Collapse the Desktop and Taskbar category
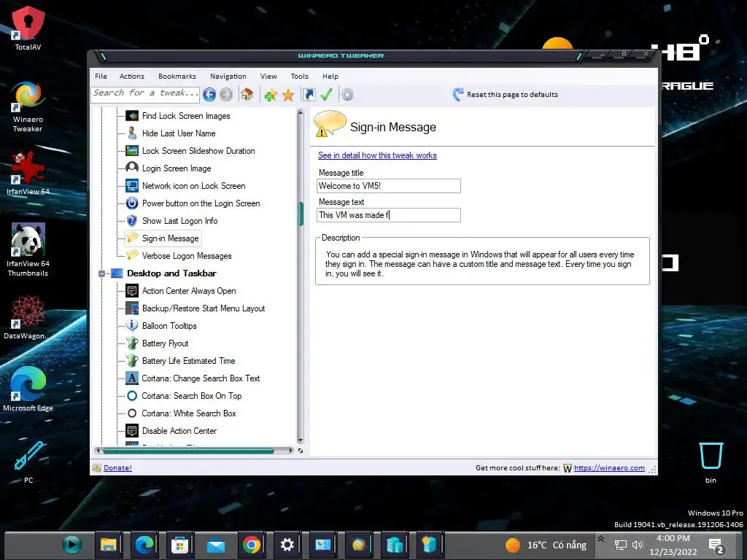The image size is (747, 560). point(101,273)
